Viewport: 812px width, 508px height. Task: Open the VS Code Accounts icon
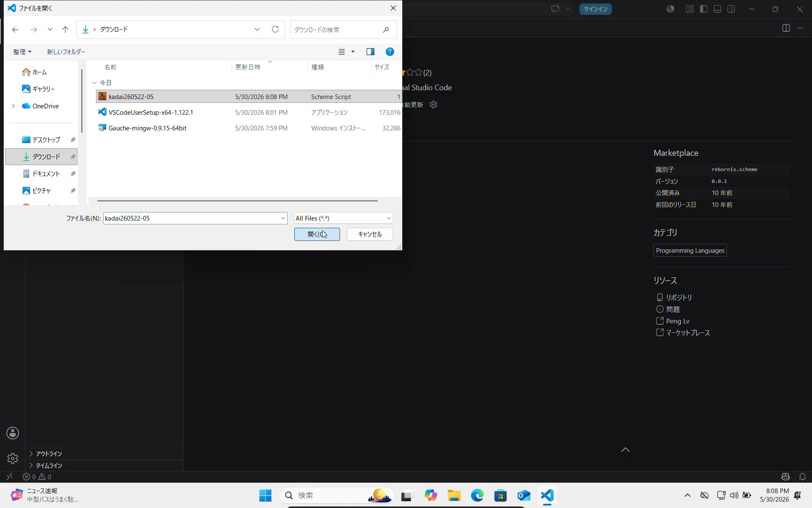(x=13, y=433)
